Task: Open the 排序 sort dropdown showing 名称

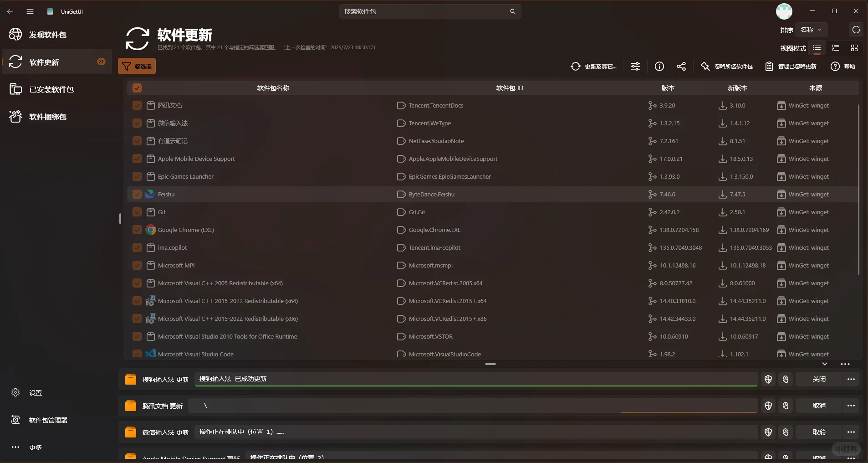Action: (x=812, y=30)
